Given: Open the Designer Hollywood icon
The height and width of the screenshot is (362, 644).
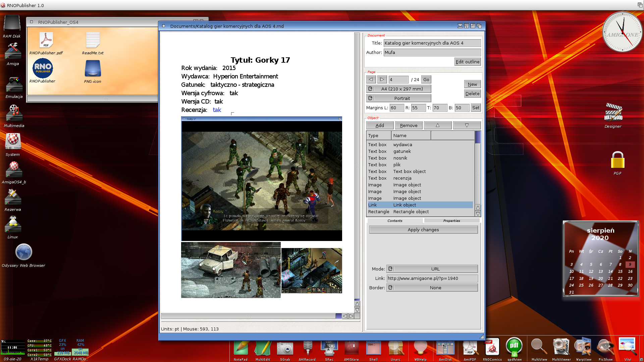Looking at the screenshot, I should point(613,113).
